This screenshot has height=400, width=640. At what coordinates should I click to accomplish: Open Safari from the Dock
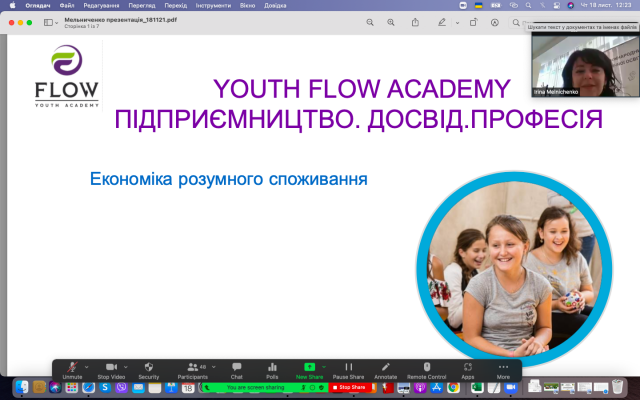coord(88,387)
